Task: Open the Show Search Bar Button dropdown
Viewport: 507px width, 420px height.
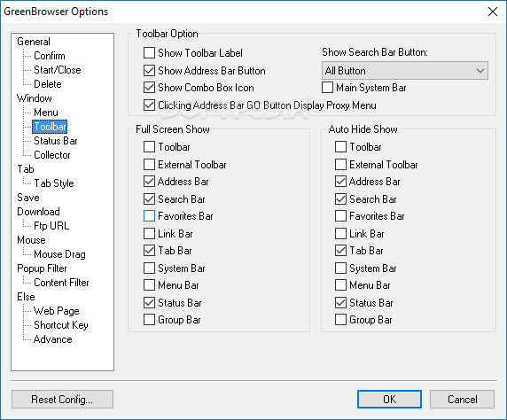Action: coord(405,71)
